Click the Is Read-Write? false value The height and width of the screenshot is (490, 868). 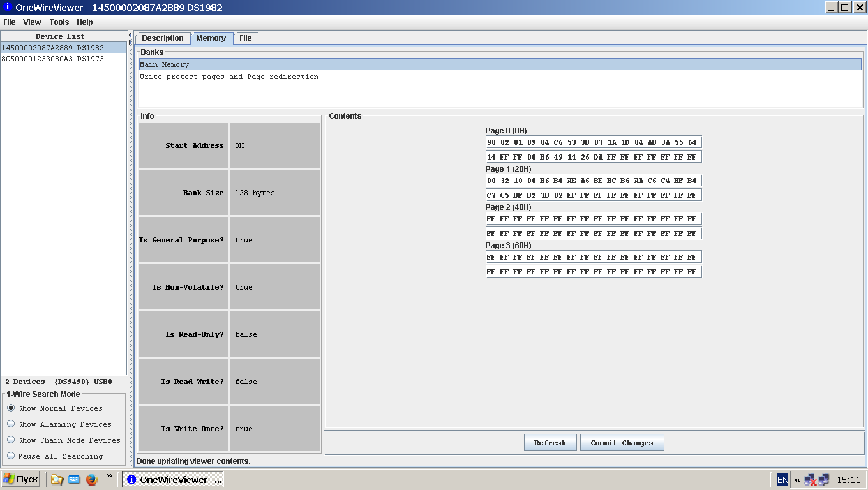tap(275, 382)
